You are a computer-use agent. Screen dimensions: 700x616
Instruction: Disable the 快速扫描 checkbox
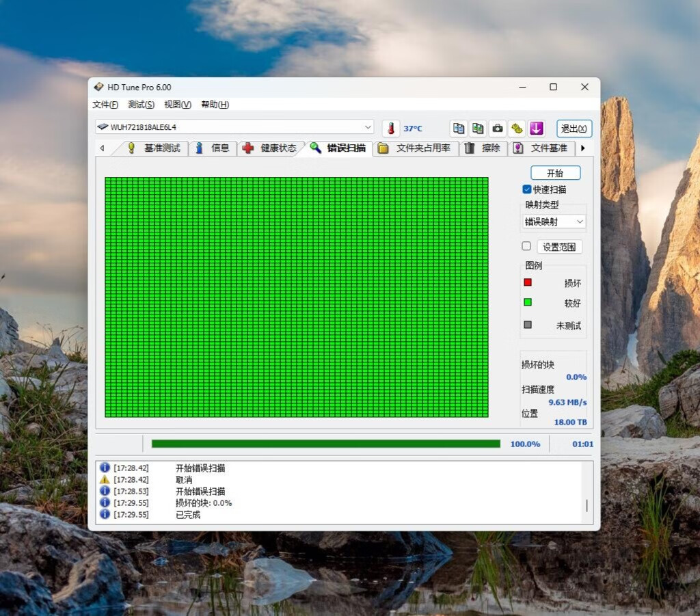(527, 189)
